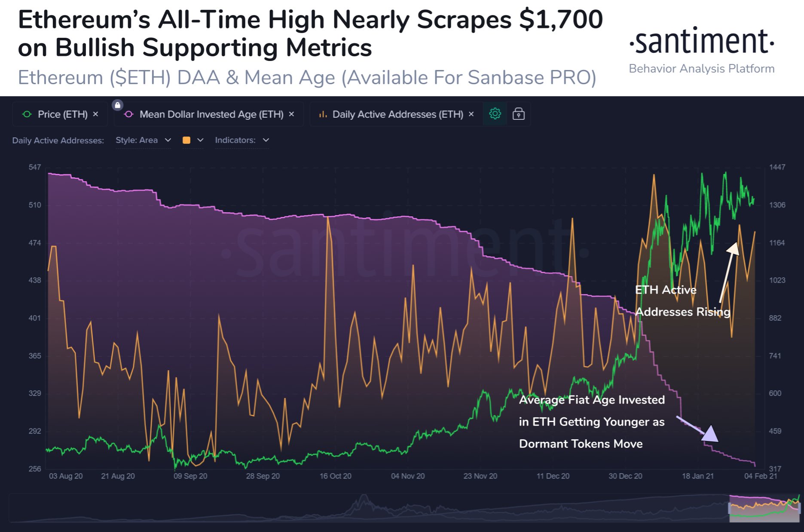Click the bar chart icon on Daily Active Addresses
804x532 pixels.
(x=323, y=114)
